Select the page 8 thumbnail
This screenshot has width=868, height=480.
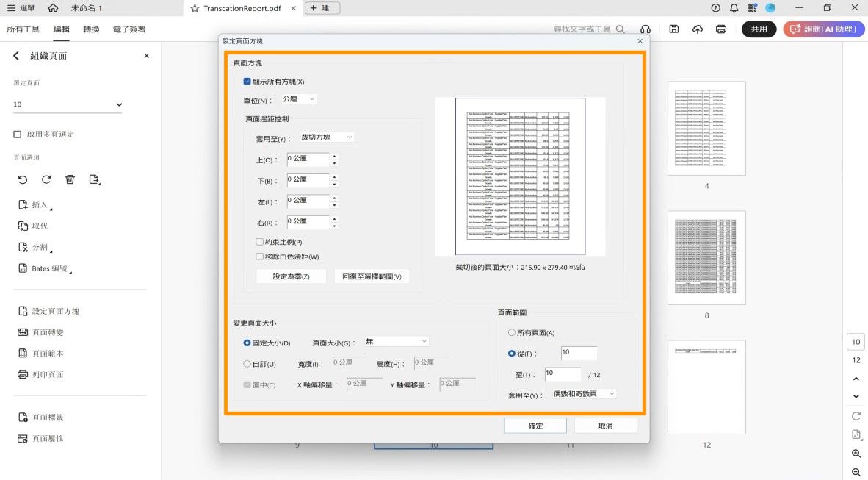[706, 258]
